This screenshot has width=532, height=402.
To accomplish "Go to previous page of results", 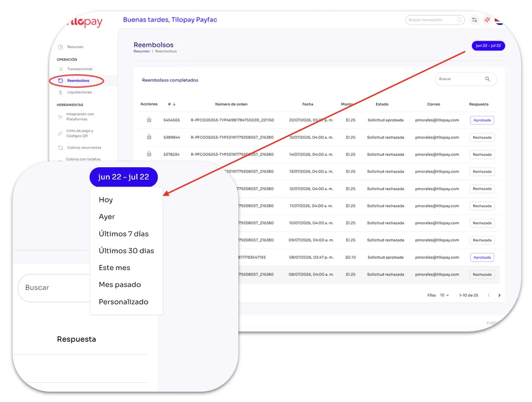I will (488, 295).
